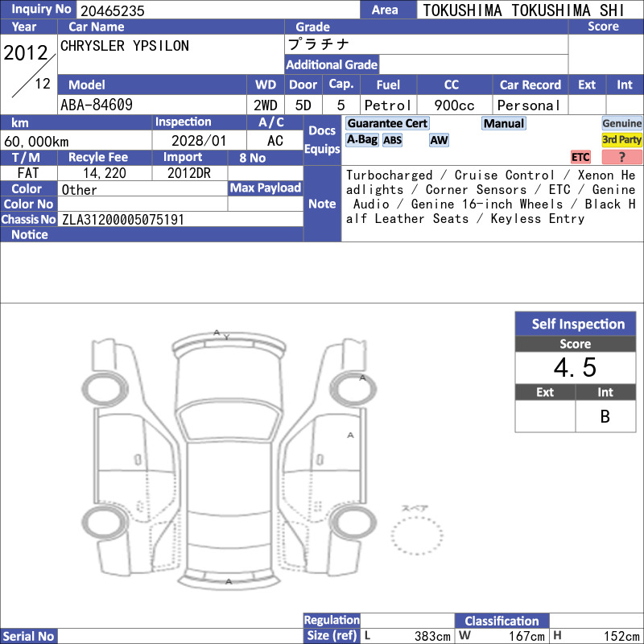Select the Personal car record value
Screen dimensions: 644x644
(x=529, y=105)
